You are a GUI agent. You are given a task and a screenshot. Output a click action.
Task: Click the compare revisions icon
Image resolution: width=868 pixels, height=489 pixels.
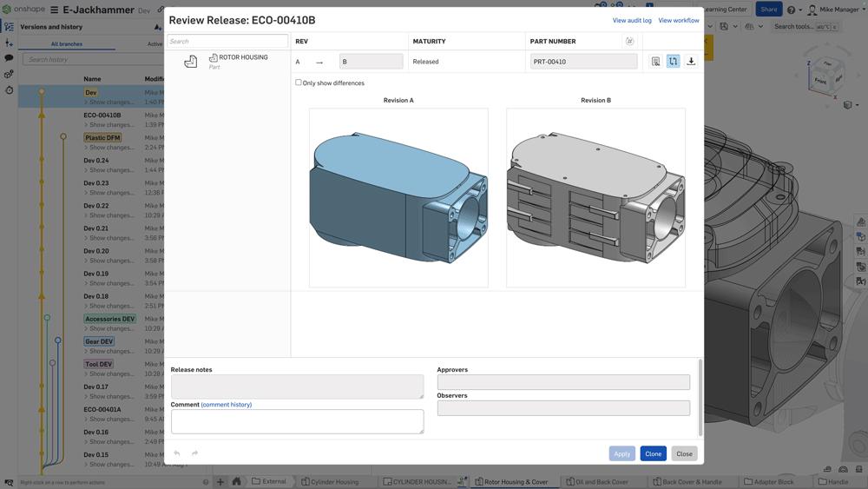click(x=673, y=62)
